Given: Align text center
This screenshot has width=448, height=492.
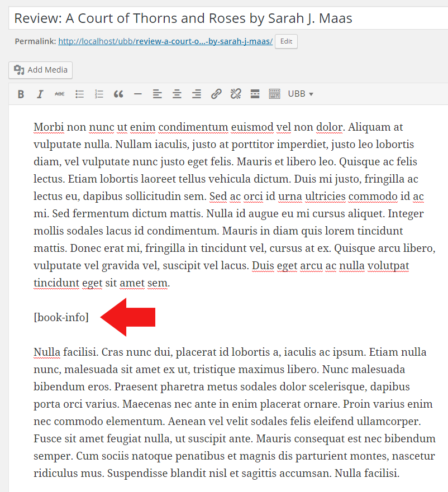Looking at the screenshot, I should pos(177,94).
